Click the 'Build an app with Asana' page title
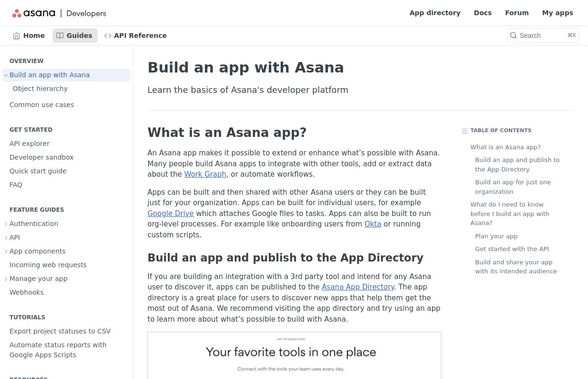This screenshot has width=588, height=379. pos(246,67)
